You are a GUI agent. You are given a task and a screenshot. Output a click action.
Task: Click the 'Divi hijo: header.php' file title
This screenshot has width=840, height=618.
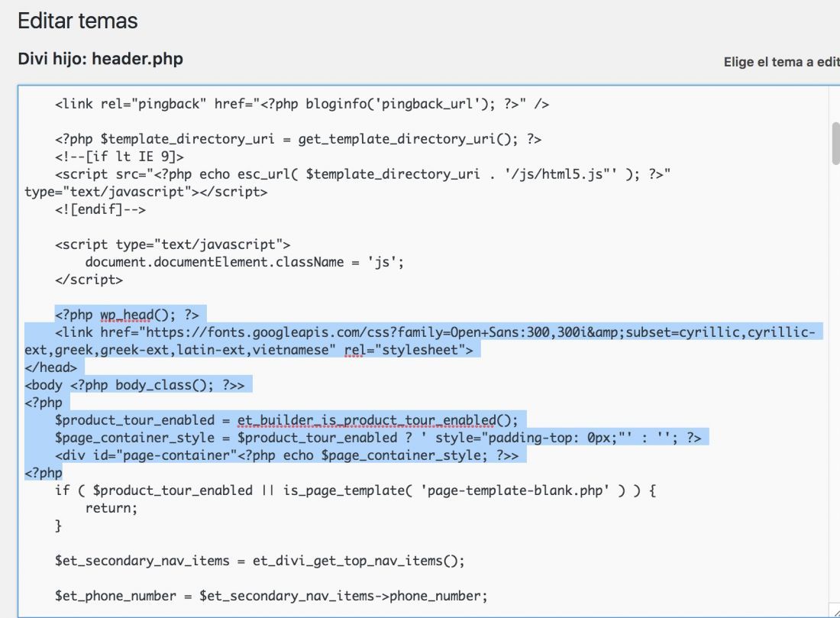(x=100, y=58)
